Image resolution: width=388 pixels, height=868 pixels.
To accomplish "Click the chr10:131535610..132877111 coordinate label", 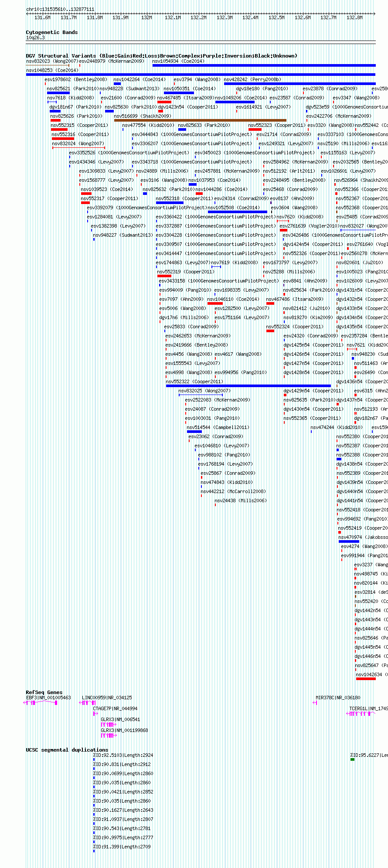I will coord(60,9).
